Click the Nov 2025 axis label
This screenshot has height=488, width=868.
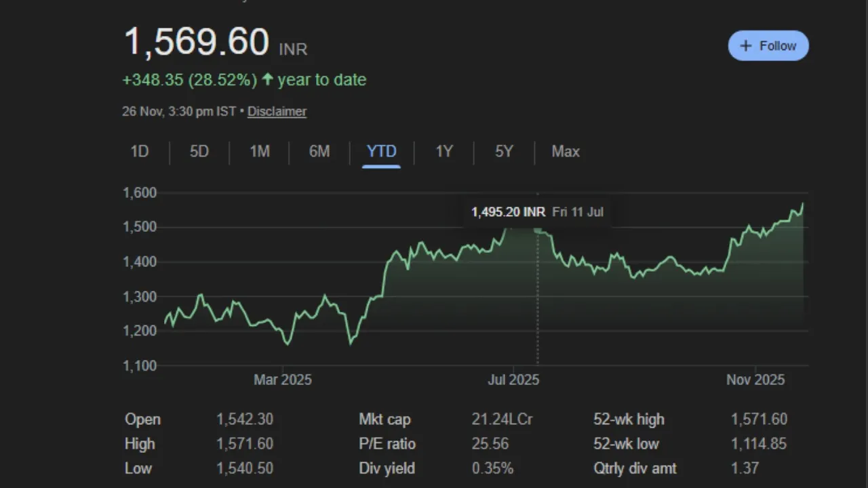pos(755,380)
